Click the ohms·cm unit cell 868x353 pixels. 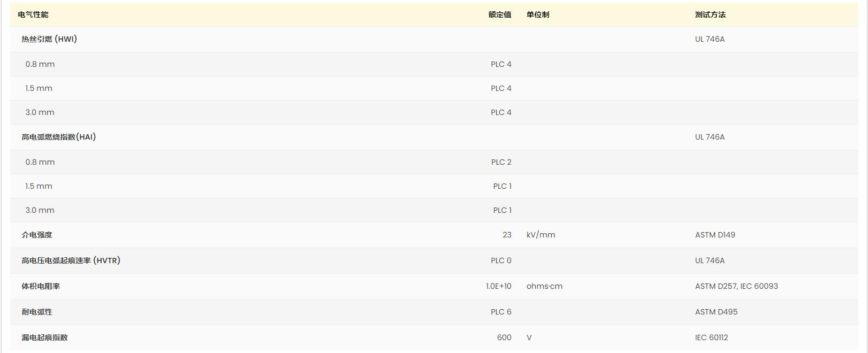pos(544,286)
